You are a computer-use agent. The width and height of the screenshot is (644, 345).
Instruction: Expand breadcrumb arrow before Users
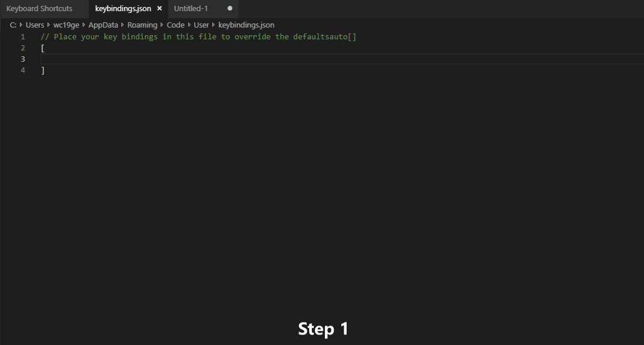pos(21,25)
